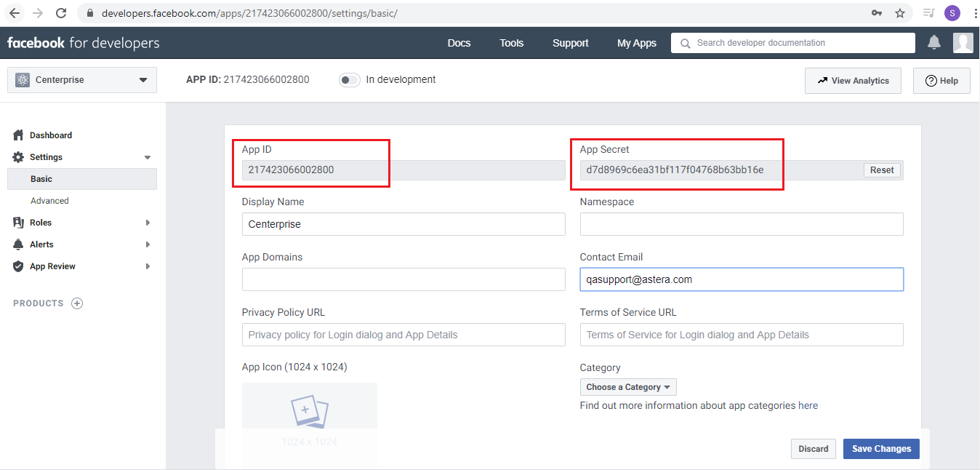The width and height of the screenshot is (980, 470).
Task: Open the Choose a Category dropdown
Action: (x=628, y=387)
